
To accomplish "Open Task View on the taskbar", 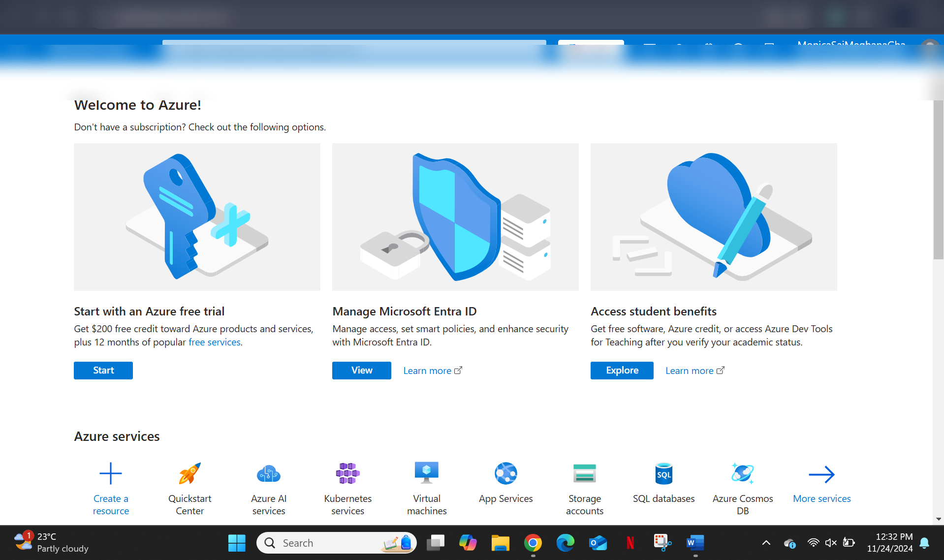I will tap(435, 543).
